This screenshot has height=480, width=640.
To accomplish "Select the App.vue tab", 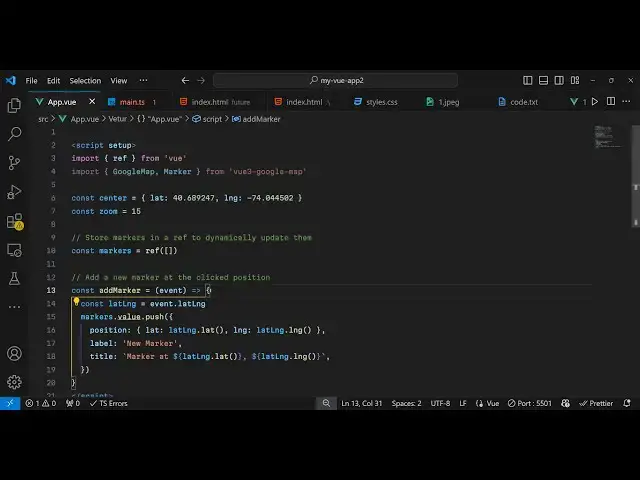I will pos(61,102).
